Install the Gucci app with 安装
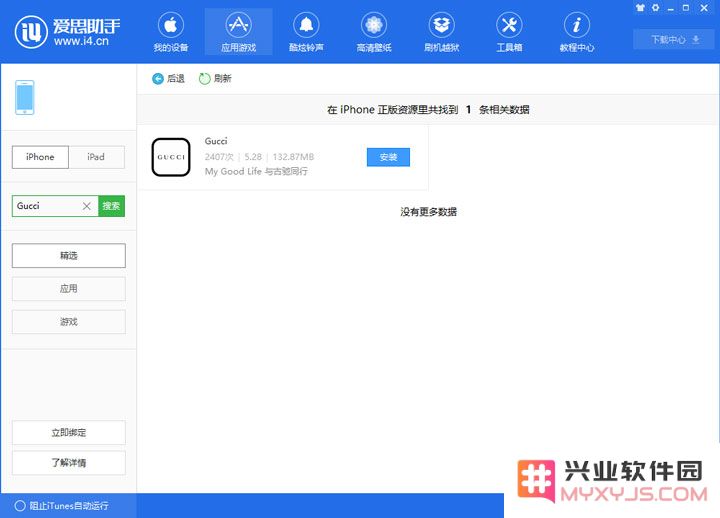 388,157
